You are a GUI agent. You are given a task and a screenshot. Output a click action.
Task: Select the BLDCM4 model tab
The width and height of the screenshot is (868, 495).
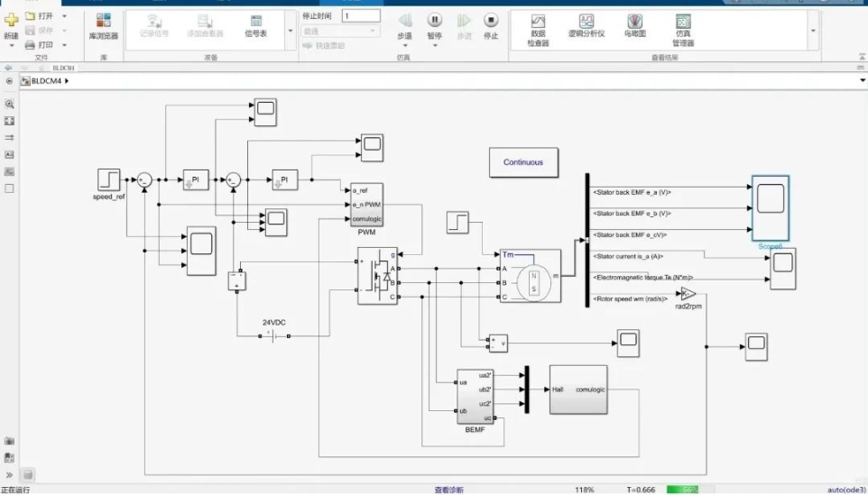click(63, 68)
